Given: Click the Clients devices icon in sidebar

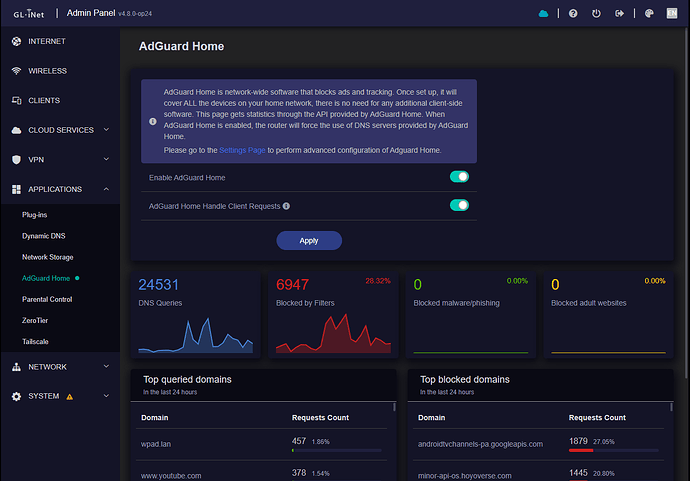Looking at the screenshot, I should coord(16,100).
